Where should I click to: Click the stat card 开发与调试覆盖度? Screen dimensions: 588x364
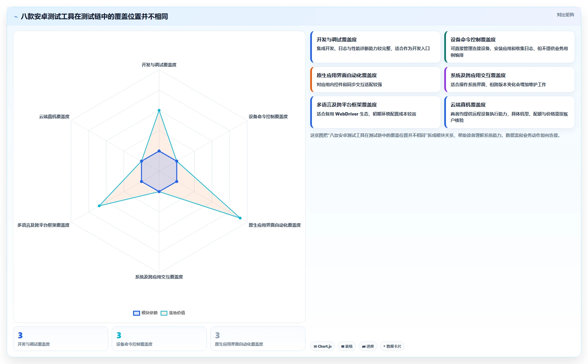(x=61, y=339)
